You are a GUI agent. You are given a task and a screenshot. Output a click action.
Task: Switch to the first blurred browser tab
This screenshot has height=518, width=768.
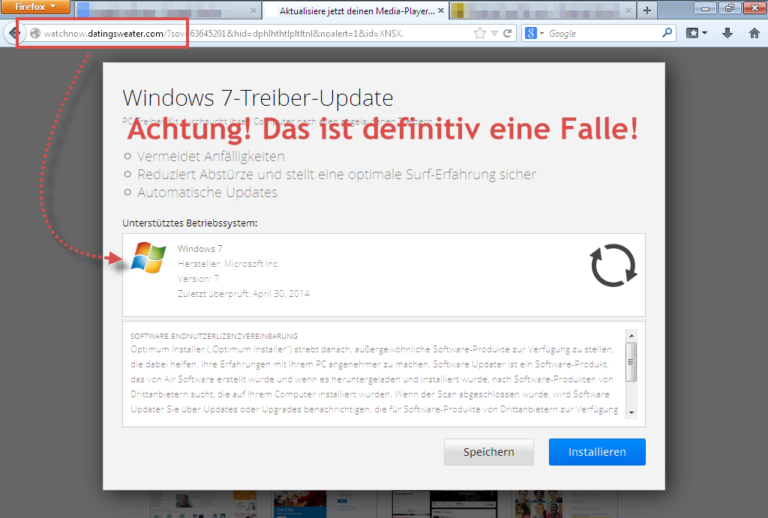pyautogui.click(x=168, y=10)
